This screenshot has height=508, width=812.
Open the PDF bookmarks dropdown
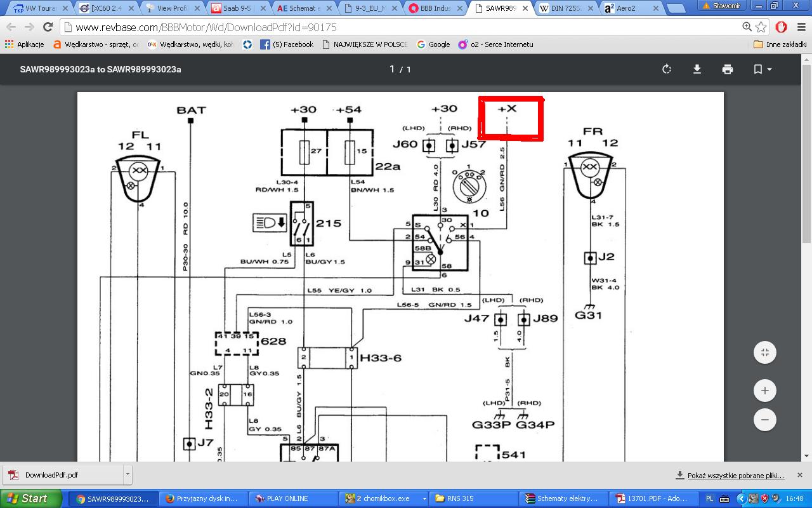pyautogui.click(x=762, y=69)
